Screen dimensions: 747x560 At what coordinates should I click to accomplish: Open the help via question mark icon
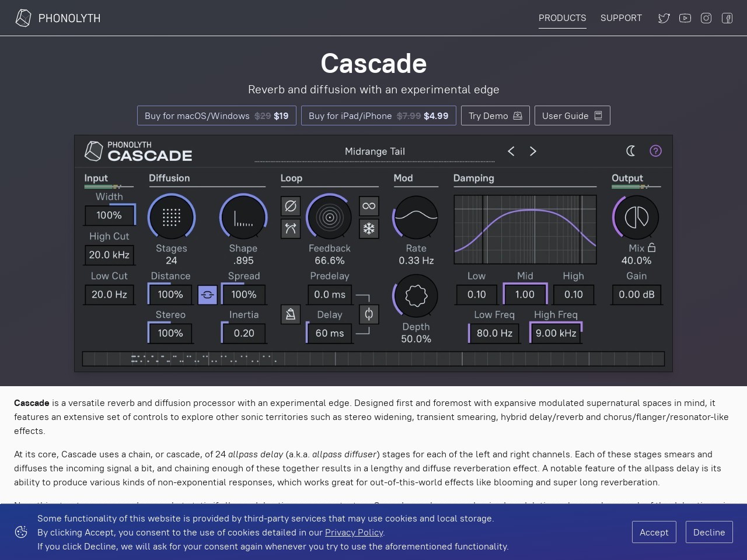pos(655,151)
